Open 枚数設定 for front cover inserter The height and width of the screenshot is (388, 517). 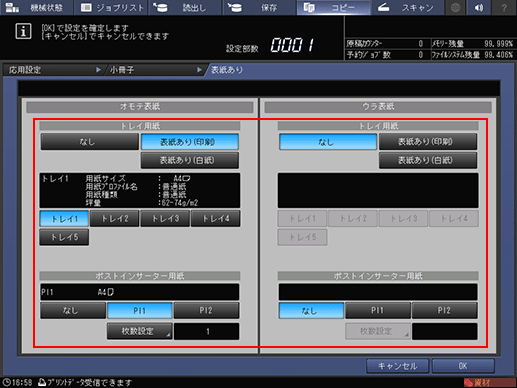[140, 331]
